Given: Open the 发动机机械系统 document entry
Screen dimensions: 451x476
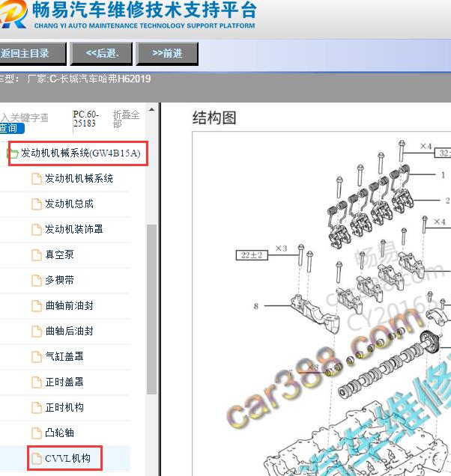Looking at the screenshot, I should point(79,178).
